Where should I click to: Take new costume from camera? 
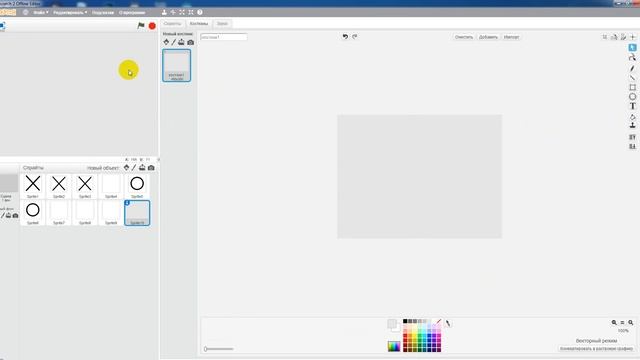coord(191,42)
